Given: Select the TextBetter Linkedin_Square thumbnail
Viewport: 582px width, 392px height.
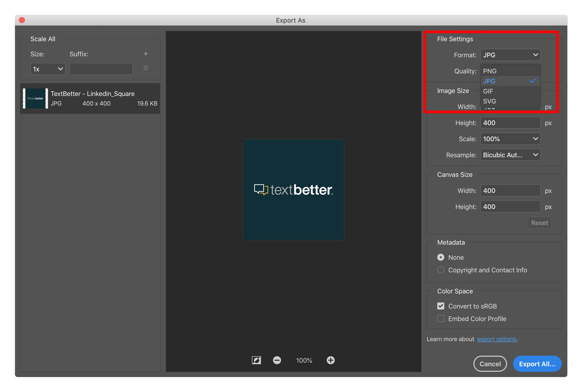Looking at the screenshot, I should [35, 98].
